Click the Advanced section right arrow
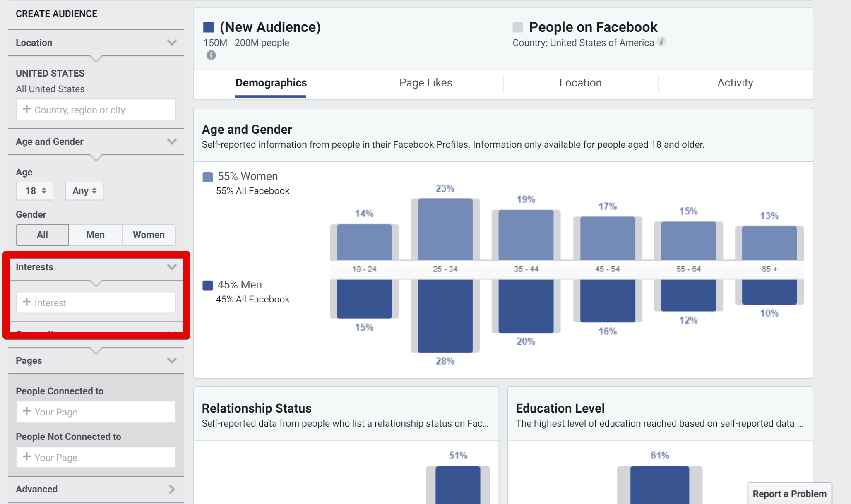This screenshot has width=851, height=504. click(x=172, y=489)
